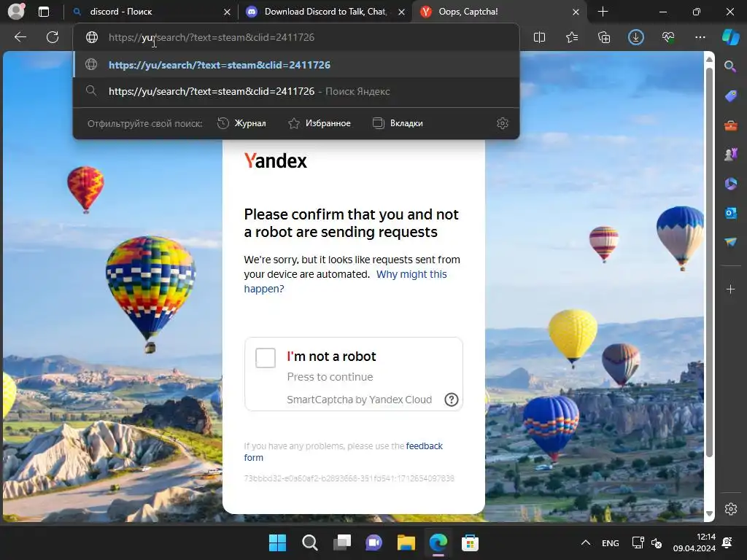Open sidebar Tools briefcase icon
The width and height of the screenshot is (747, 560).
pos(730,125)
